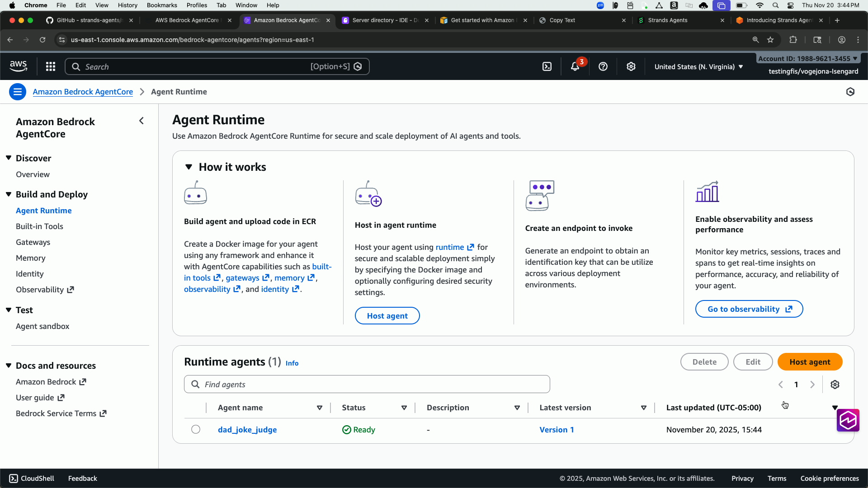Open the Amazon Q icon in the breadcrumb bar
The image size is (868, 488).
(850, 92)
